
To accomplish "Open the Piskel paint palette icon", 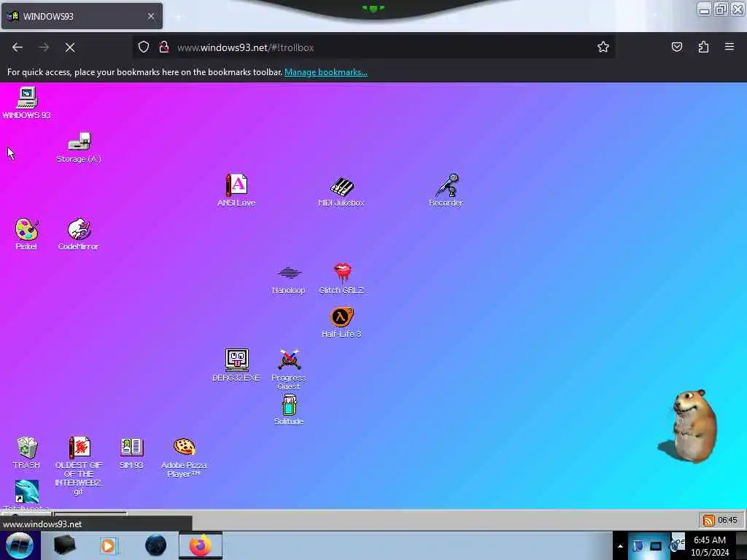I will pos(27,229).
